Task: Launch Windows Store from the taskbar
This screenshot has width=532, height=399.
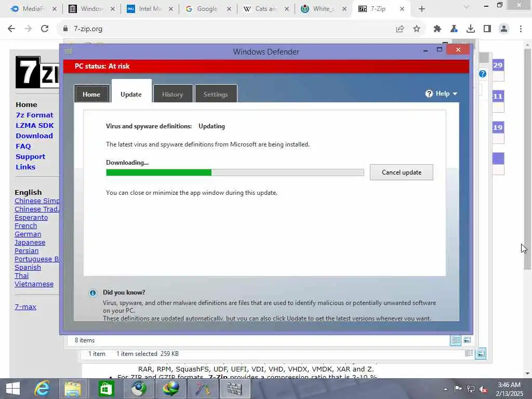Action: tap(106, 389)
